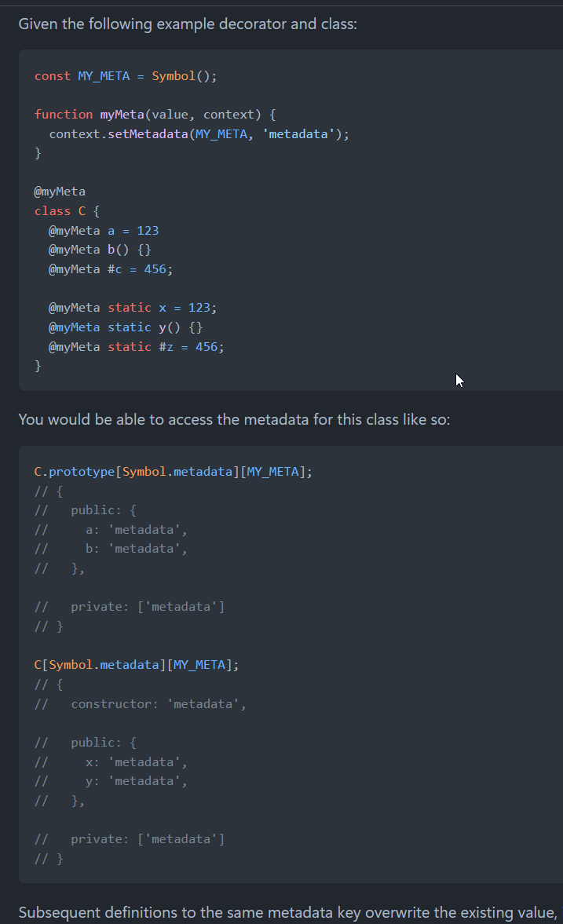
Task: Click the a: 'metadata' comment line
Action: pos(111,530)
